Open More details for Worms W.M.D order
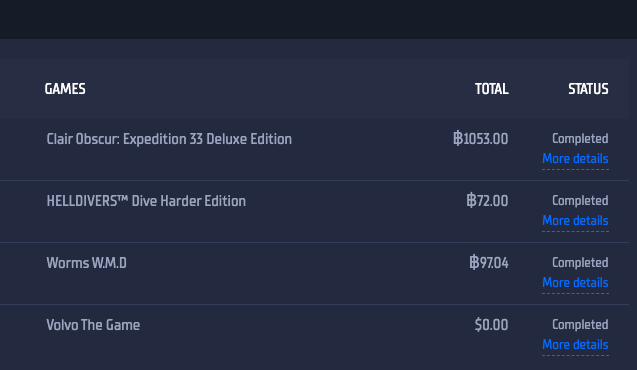 [x=575, y=283]
